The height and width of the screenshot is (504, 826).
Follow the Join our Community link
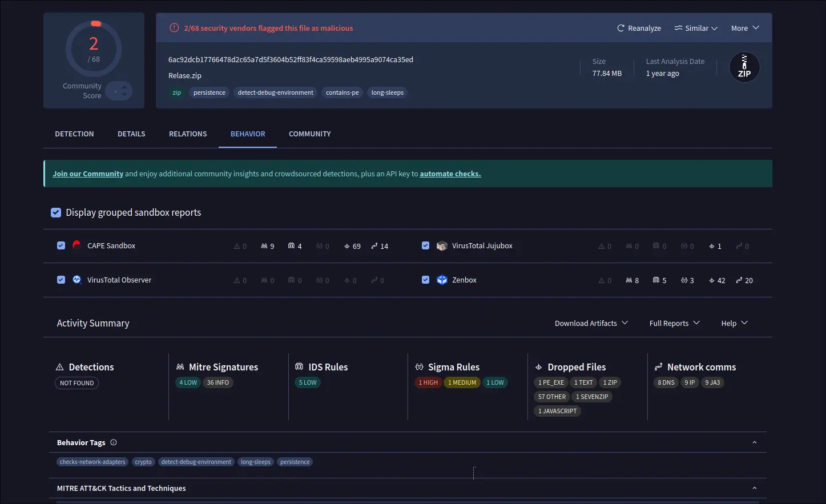[88, 174]
